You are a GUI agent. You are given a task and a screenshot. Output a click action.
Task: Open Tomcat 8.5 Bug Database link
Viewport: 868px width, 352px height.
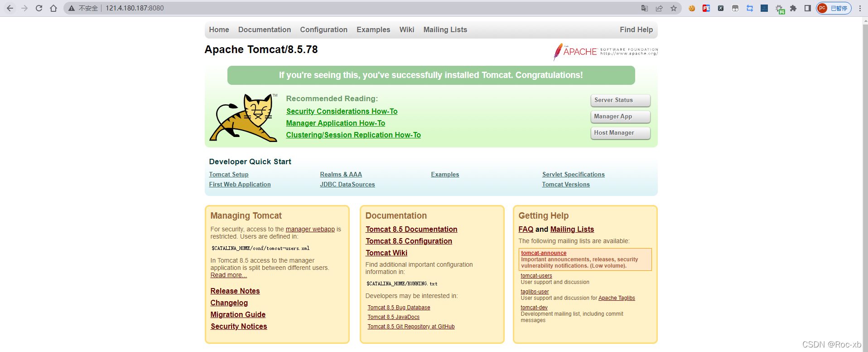[399, 308]
